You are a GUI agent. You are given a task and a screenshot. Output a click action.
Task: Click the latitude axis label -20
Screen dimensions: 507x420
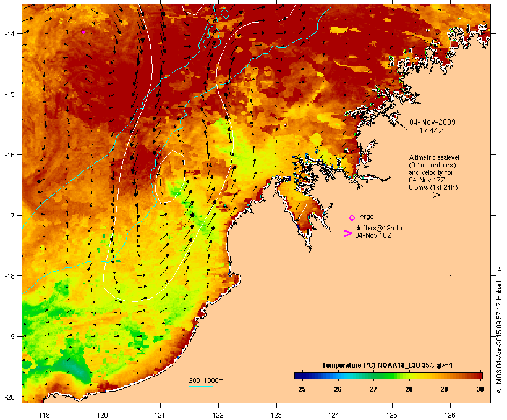[x=9, y=397]
